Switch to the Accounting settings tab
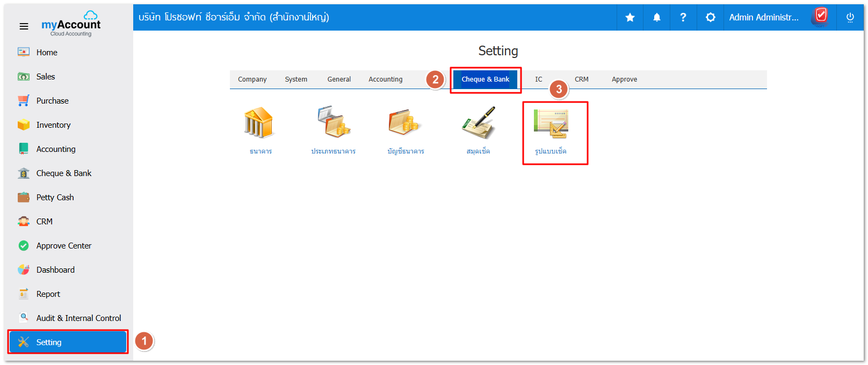This screenshot has width=868, height=365. pyautogui.click(x=385, y=79)
